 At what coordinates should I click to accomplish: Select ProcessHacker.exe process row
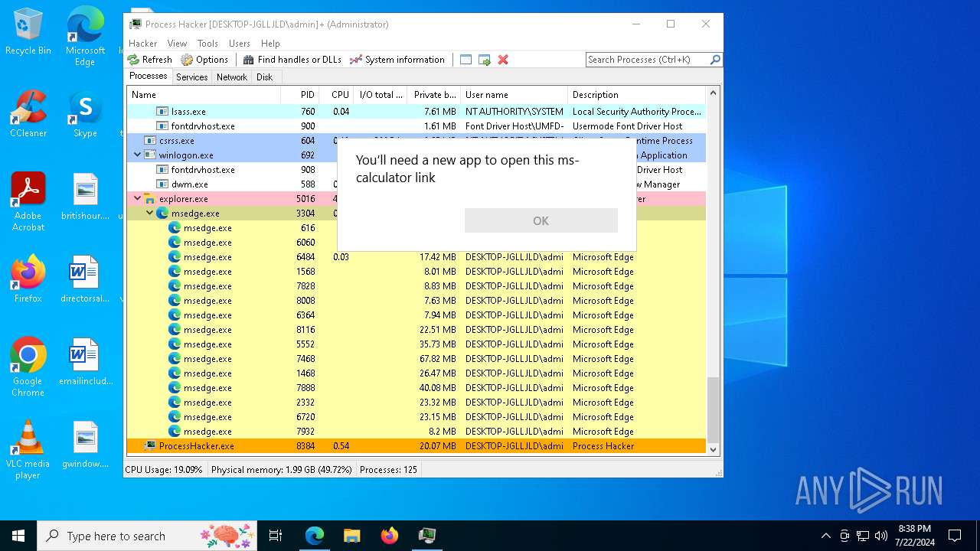tap(416, 446)
